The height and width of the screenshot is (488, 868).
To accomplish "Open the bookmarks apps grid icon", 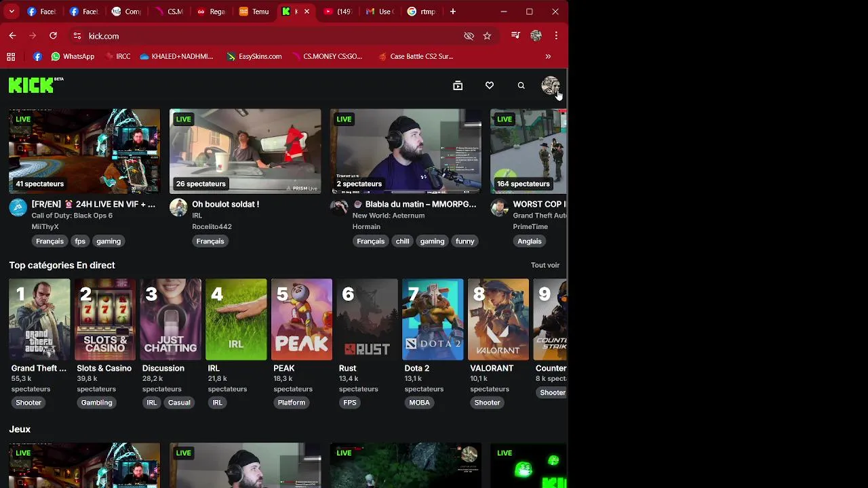I will [x=11, y=56].
